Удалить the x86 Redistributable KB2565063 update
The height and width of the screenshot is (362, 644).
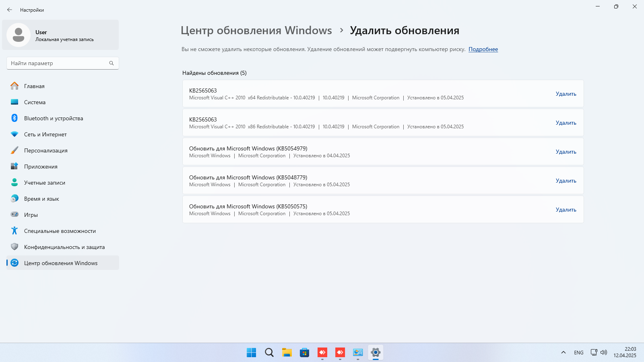point(566,123)
